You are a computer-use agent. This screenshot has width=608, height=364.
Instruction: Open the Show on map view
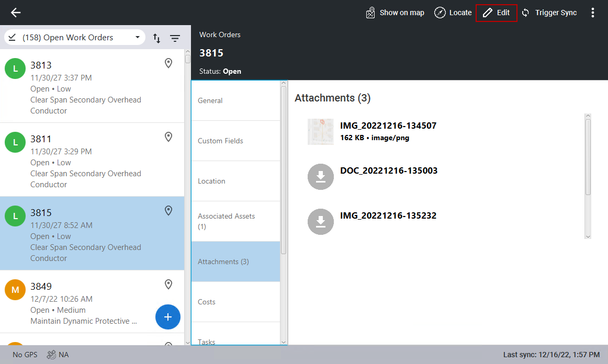[395, 13]
